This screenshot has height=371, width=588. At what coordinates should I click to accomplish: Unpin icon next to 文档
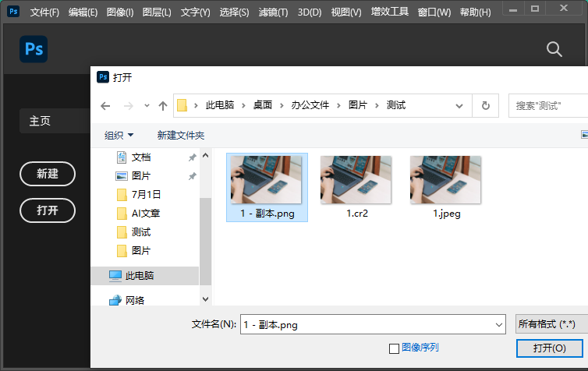193,157
